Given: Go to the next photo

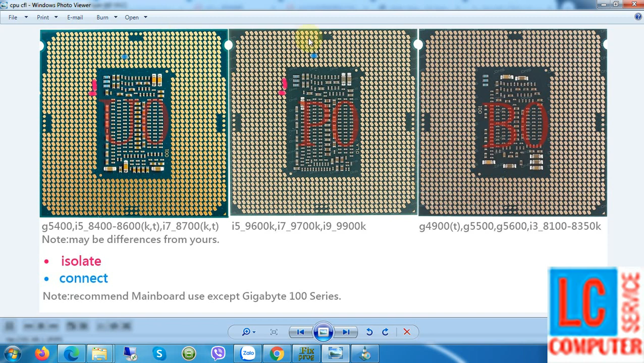Looking at the screenshot, I should [x=346, y=332].
